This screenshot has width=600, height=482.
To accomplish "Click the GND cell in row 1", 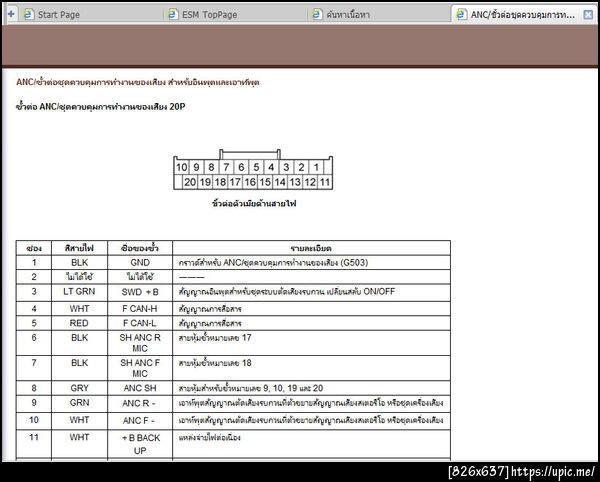I will (x=140, y=263).
